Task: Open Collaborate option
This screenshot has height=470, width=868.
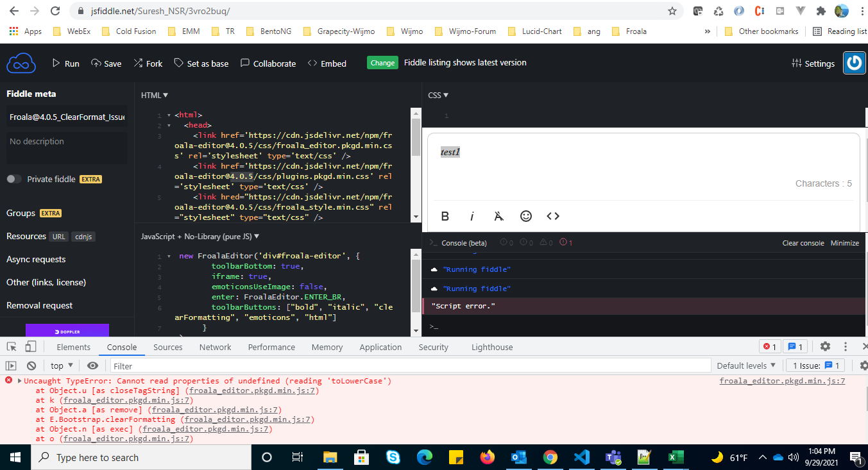Action: point(268,63)
